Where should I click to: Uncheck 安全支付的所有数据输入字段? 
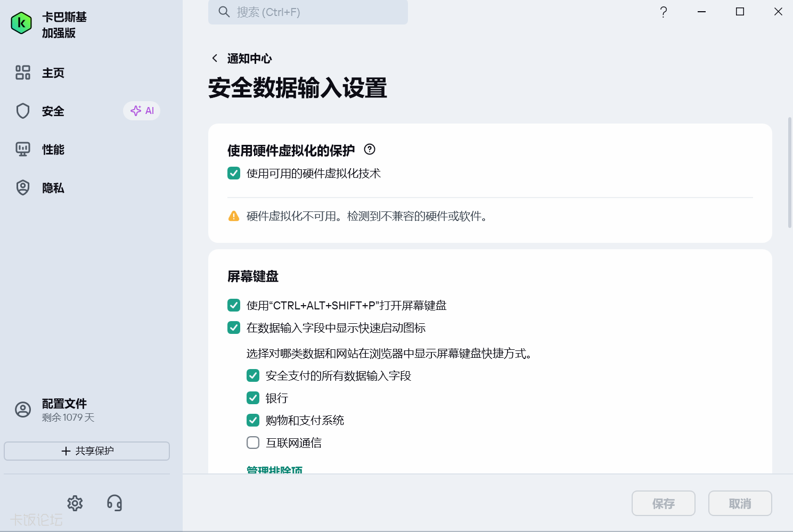tap(253, 375)
